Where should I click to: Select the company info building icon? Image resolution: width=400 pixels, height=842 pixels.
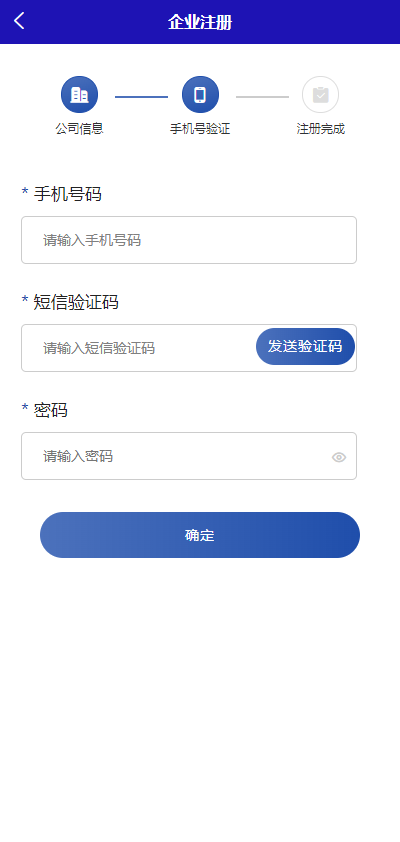79,95
